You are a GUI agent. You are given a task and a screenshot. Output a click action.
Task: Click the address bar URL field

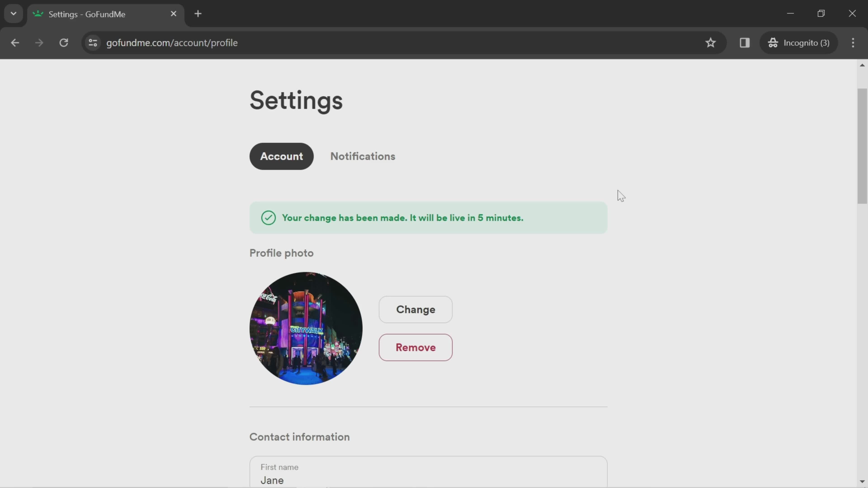pos(172,42)
